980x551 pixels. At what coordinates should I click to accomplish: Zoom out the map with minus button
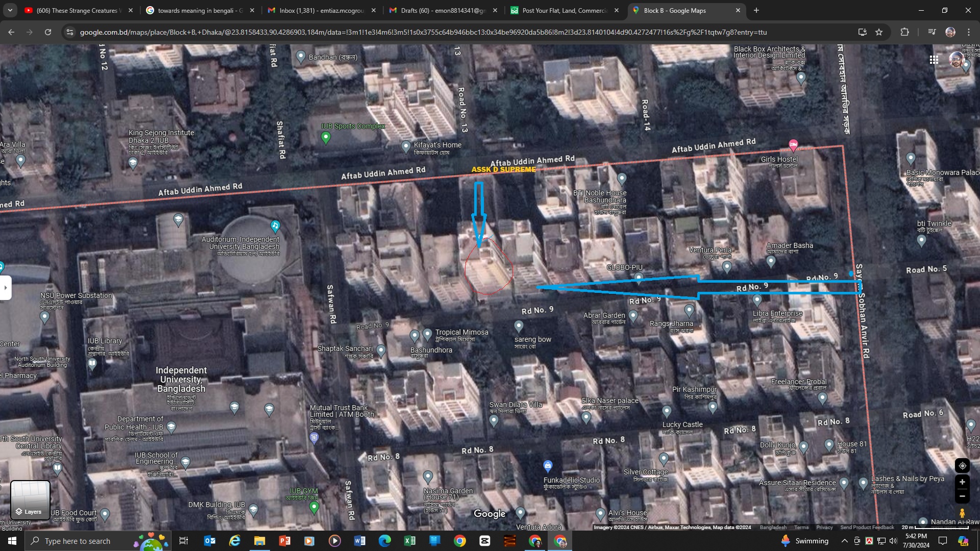point(962,496)
